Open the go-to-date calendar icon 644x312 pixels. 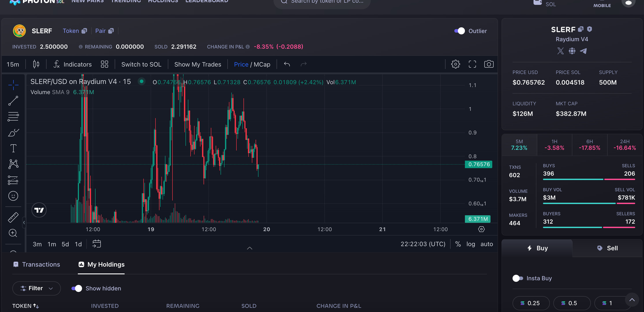click(x=97, y=243)
